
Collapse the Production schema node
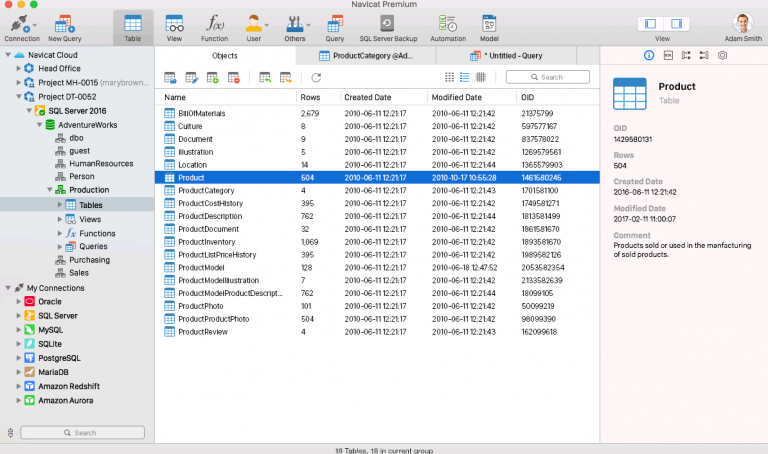(x=49, y=190)
